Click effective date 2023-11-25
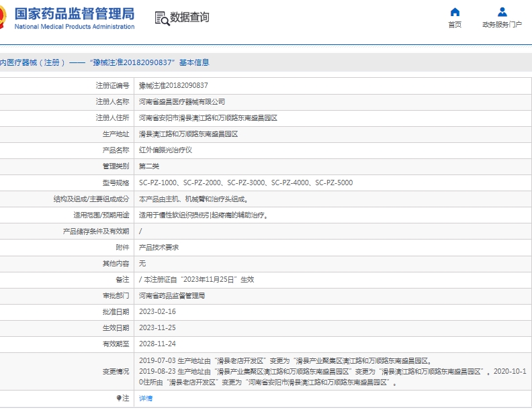Screen dimensions: 532x410 pos(157,327)
